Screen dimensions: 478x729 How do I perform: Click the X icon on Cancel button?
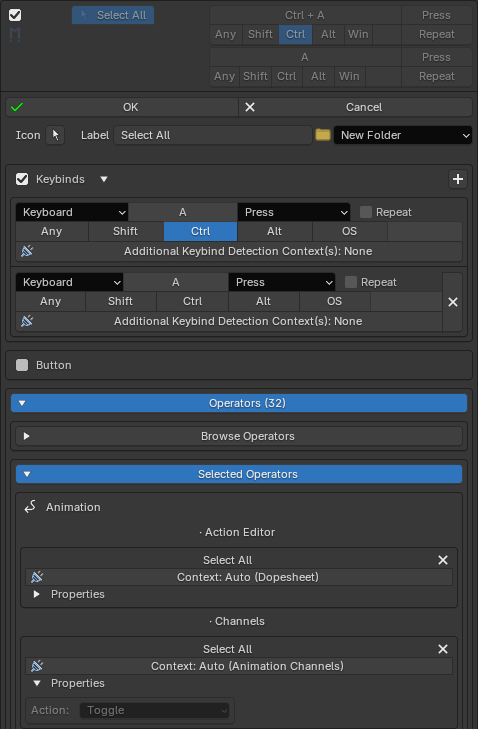pos(250,107)
